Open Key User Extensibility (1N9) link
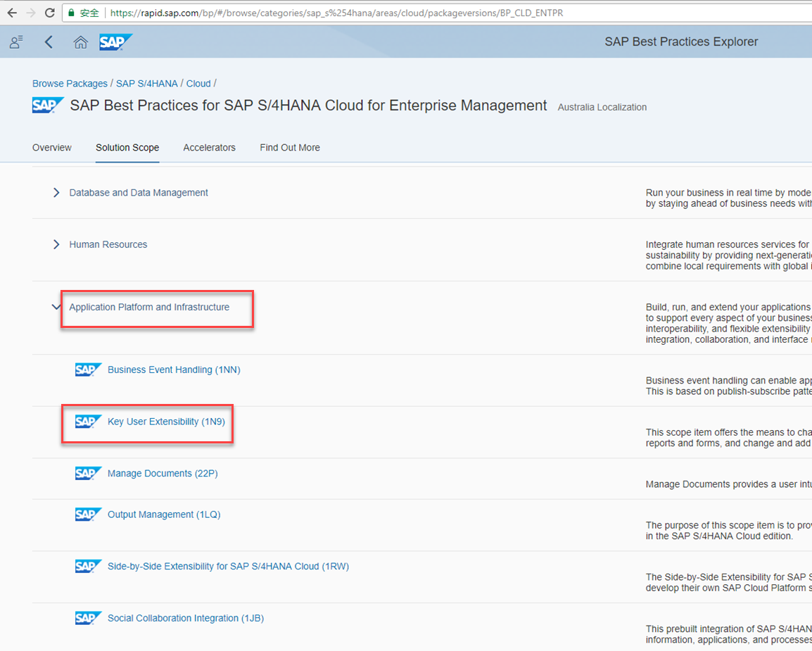Screen dimensions: 812x651 [x=166, y=422]
